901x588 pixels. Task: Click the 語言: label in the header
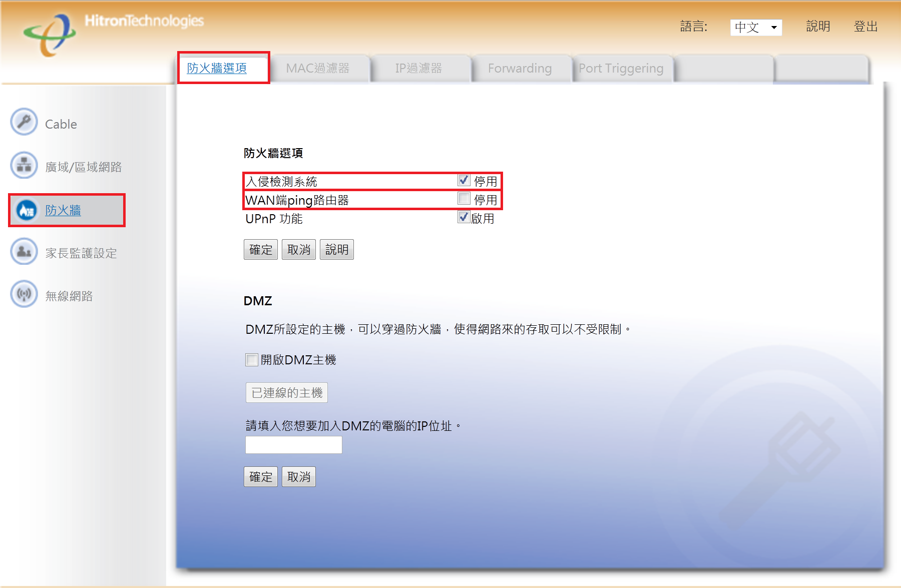694,27
